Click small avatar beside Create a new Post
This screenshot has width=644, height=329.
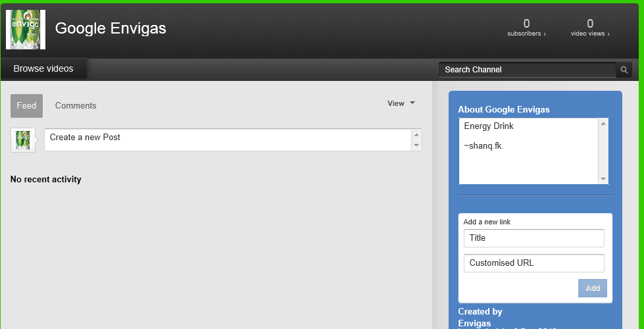[23, 140]
